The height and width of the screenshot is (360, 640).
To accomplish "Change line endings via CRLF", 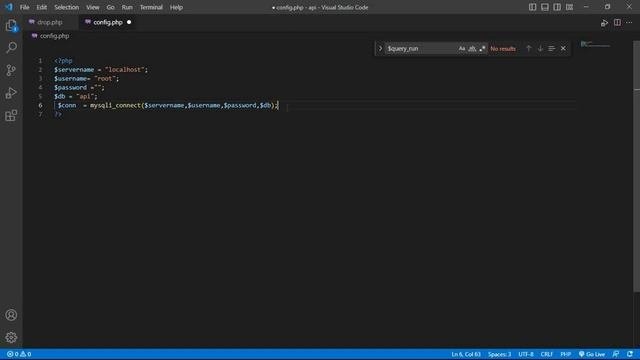I will [x=547, y=354].
